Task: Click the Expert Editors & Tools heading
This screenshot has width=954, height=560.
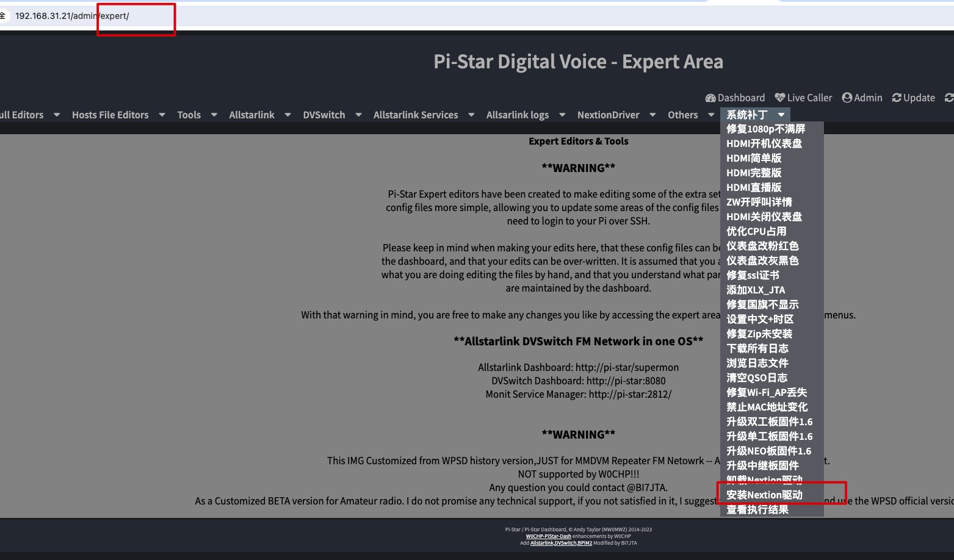Action: tap(578, 141)
